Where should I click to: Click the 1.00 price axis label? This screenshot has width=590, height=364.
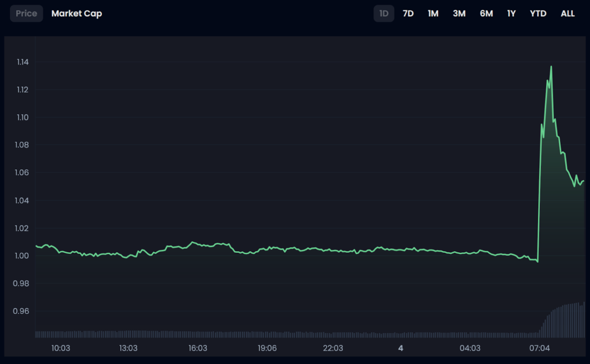tap(22, 256)
